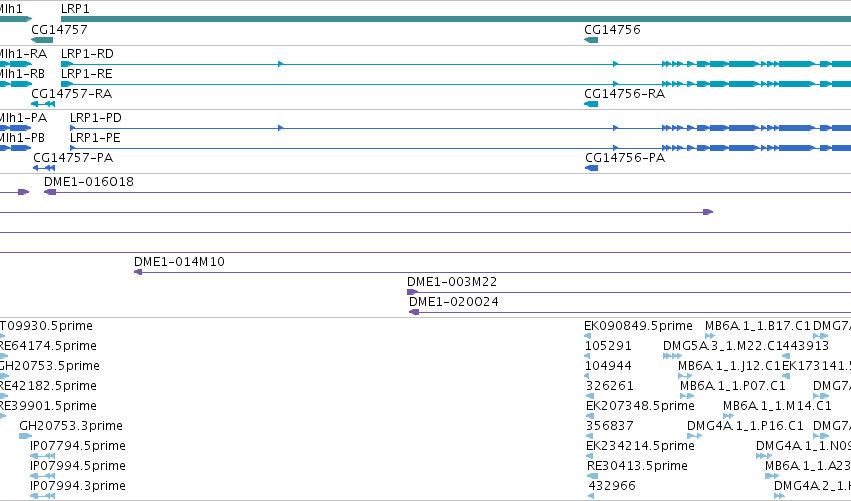Click the GH20753.3prime EST glyph
The width and height of the screenshot is (851, 501).
point(26,436)
